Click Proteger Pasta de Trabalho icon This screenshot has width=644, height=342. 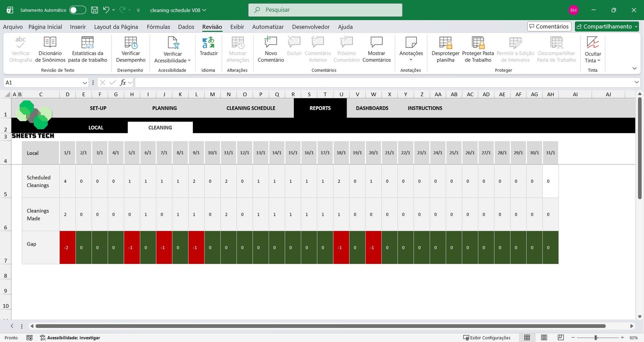point(478,43)
